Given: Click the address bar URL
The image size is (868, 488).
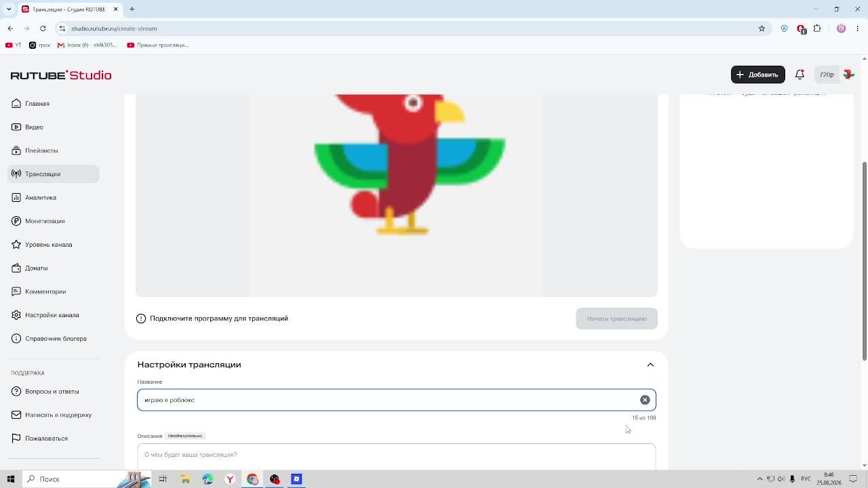Looking at the screenshot, I should click(114, 28).
